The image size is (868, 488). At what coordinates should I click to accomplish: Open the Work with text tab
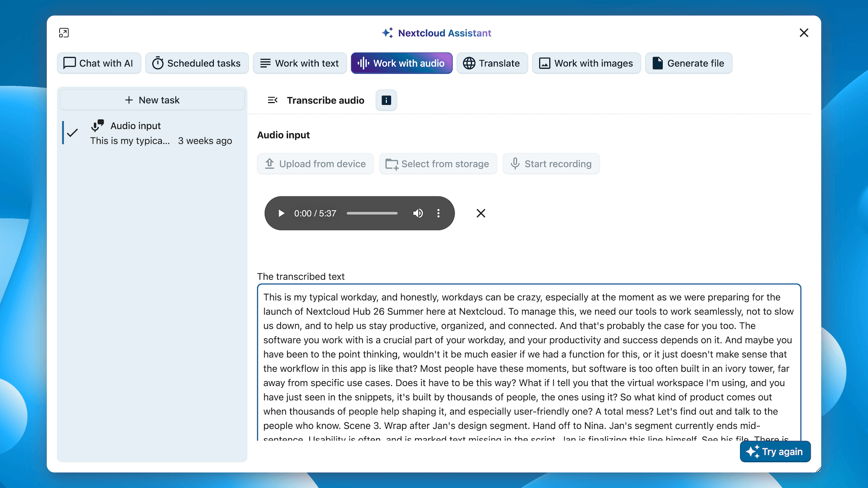tap(300, 63)
